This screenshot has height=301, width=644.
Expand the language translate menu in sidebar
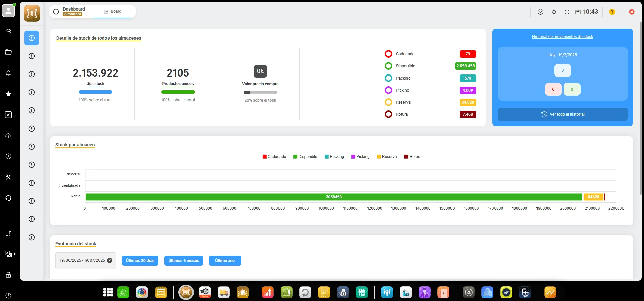click(10, 254)
